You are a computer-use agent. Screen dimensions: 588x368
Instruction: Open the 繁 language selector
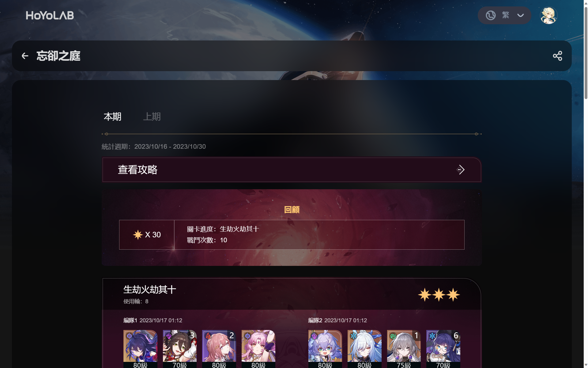click(x=504, y=15)
